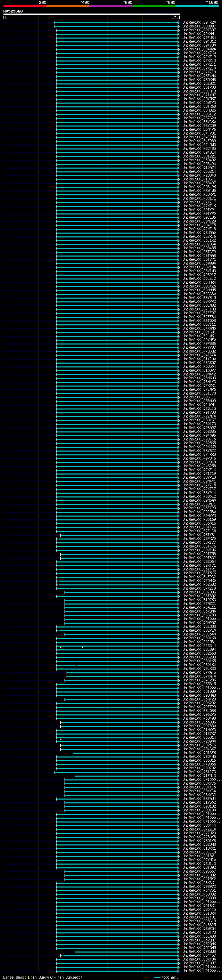Click hit label UniRef100_Q6IQK4

199,913
